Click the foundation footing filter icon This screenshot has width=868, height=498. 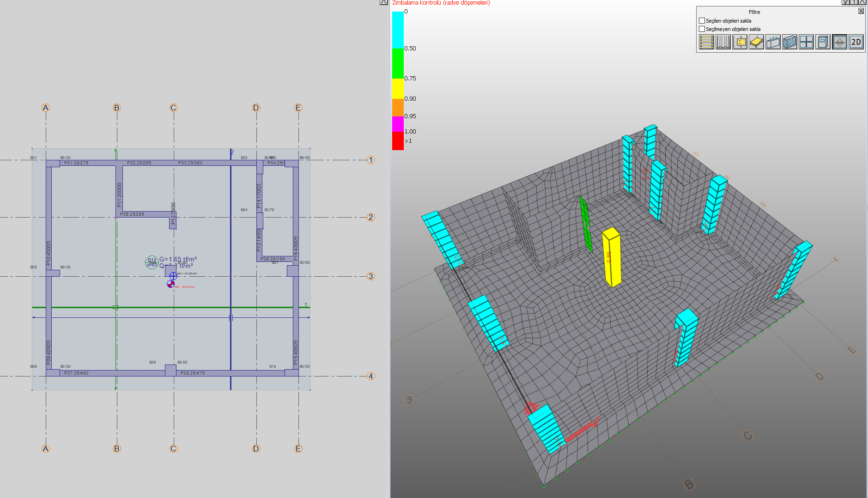coord(773,42)
